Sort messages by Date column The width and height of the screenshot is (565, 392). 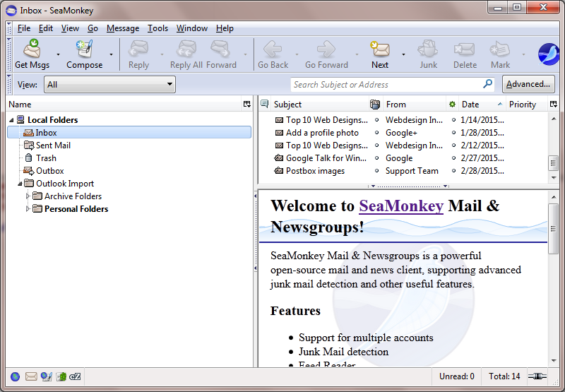482,105
